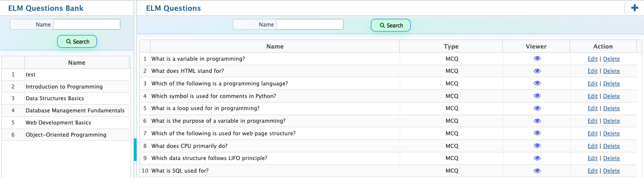Viewport: 644px width, 178px height.
Task: View question 'What is a variable in programming?'
Action: coord(537,58)
